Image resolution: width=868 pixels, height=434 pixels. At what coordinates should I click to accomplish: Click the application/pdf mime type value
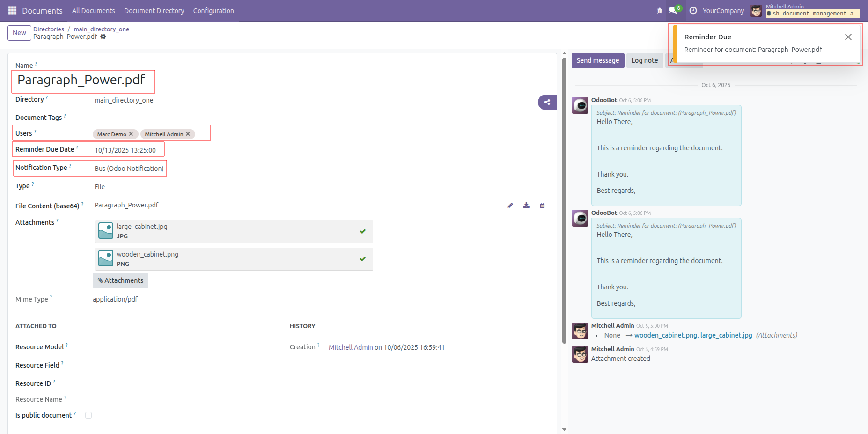(x=115, y=299)
